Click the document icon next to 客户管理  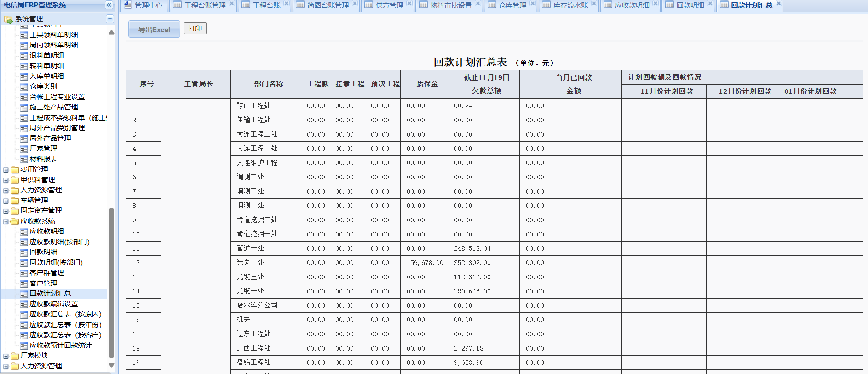[24, 283]
